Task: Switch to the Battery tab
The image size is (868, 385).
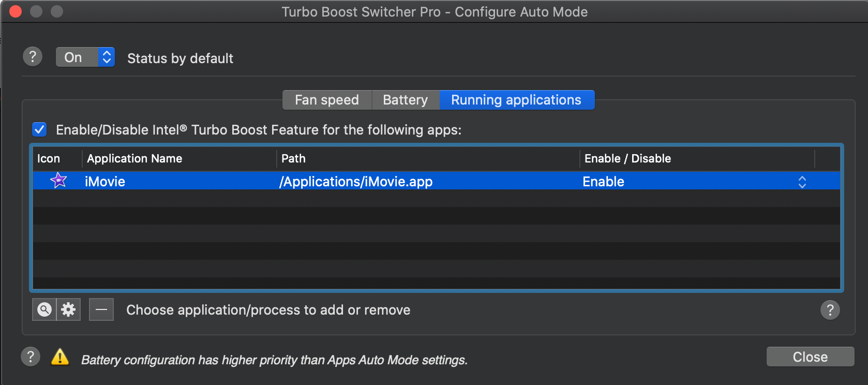Action: (x=406, y=100)
